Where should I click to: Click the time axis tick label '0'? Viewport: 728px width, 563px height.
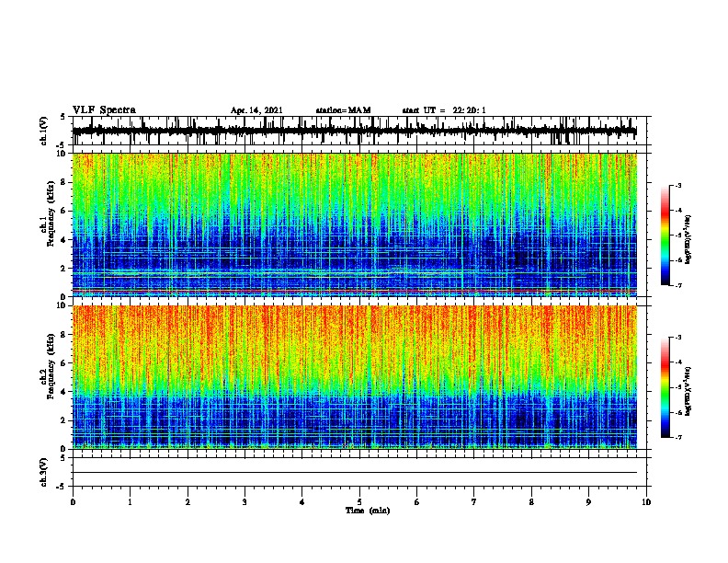tap(73, 502)
